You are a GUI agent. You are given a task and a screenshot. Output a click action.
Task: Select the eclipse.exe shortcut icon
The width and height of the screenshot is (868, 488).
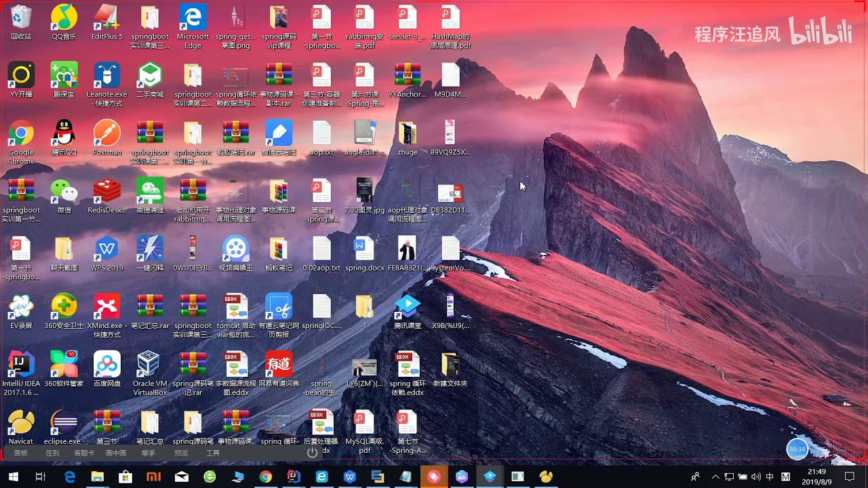click(x=64, y=426)
